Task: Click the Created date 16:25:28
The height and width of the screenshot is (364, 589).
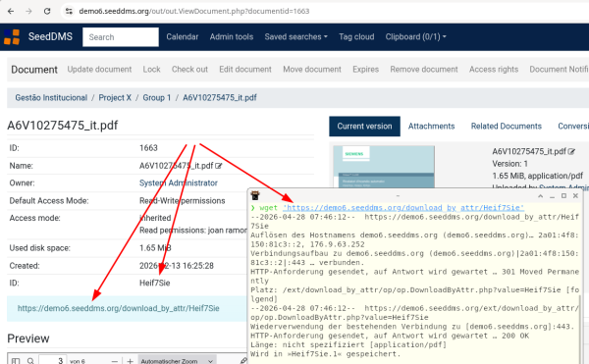Action: [x=177, y=266]
